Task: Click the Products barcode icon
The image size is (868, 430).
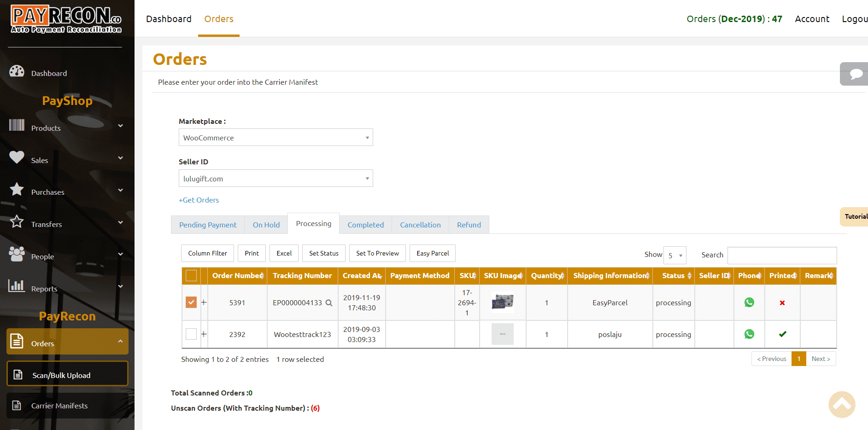Action: tap(17, 125)
